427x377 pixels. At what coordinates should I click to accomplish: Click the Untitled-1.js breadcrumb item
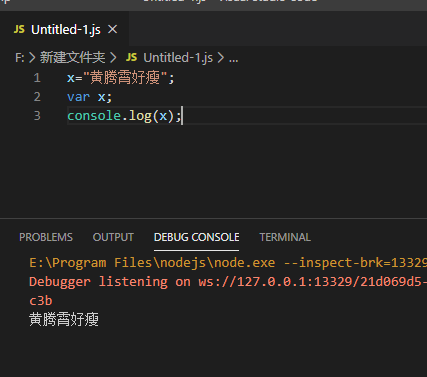178,58
